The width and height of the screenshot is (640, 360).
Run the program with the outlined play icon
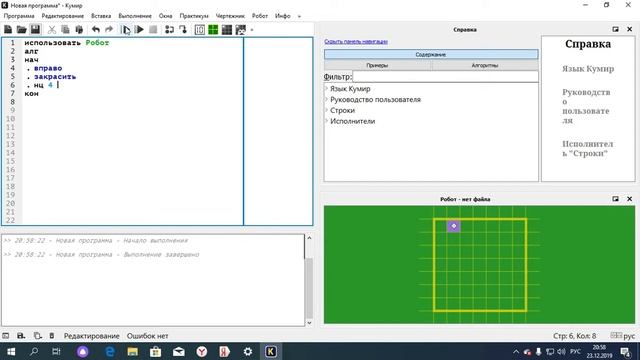pyautogui.click(x=126, y=29)
